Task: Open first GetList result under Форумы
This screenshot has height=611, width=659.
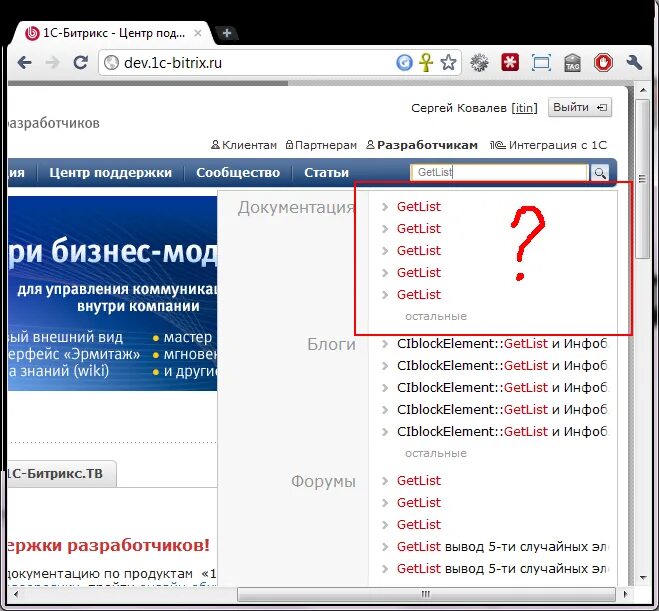Action: click(419, 480)
